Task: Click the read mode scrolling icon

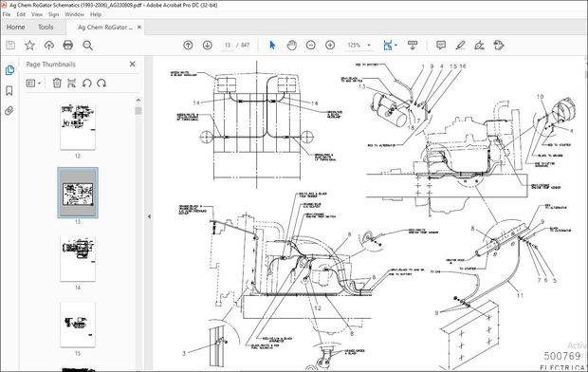Action: pyautogui.click(x=413, y=46)
